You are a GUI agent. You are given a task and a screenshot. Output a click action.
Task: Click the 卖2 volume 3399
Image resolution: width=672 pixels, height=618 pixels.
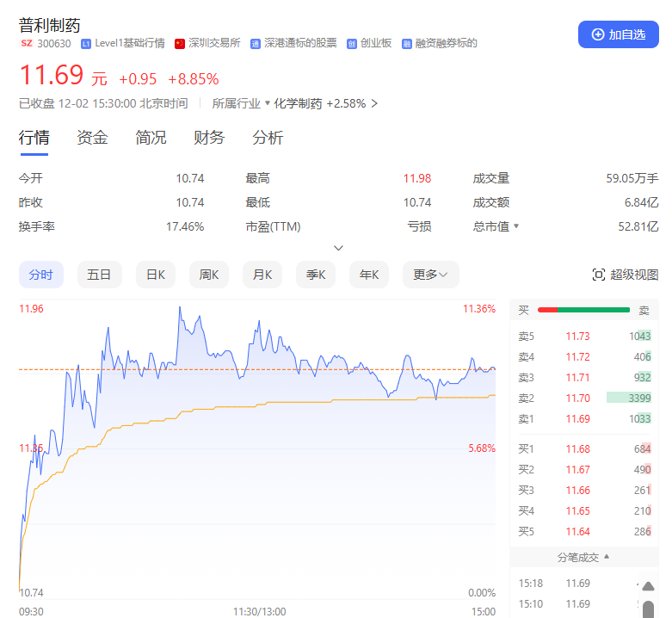639,399
